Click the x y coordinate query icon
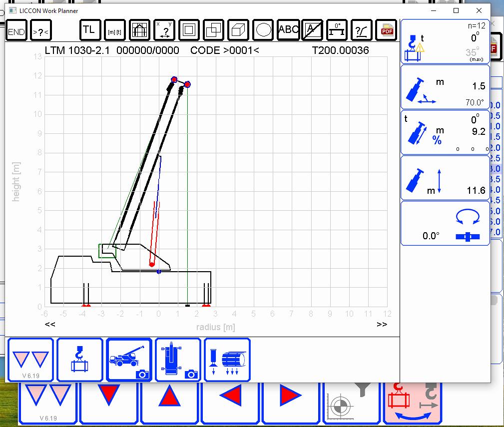The image size is (504, 427). (164, 30)
